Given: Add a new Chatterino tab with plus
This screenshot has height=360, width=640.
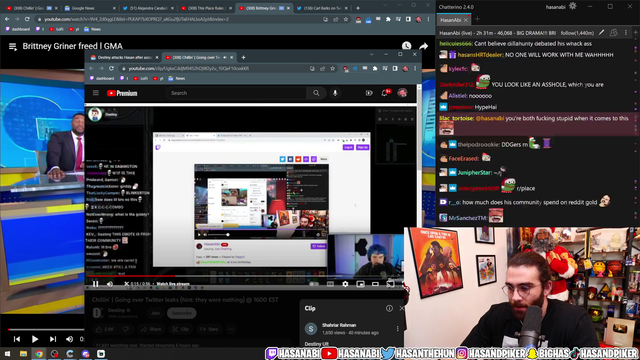Looking at the screenshot, I should point(477,19).
